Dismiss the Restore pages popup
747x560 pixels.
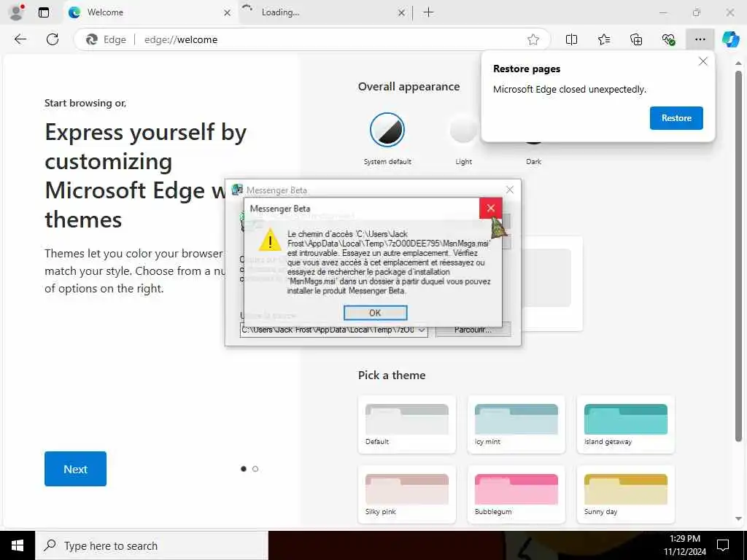point(703,61)
